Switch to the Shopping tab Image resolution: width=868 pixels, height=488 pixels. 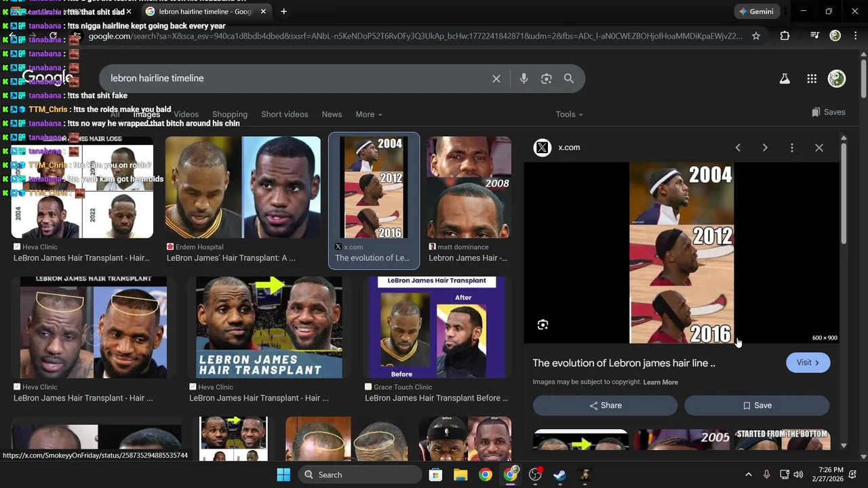(x=230, y=115)
